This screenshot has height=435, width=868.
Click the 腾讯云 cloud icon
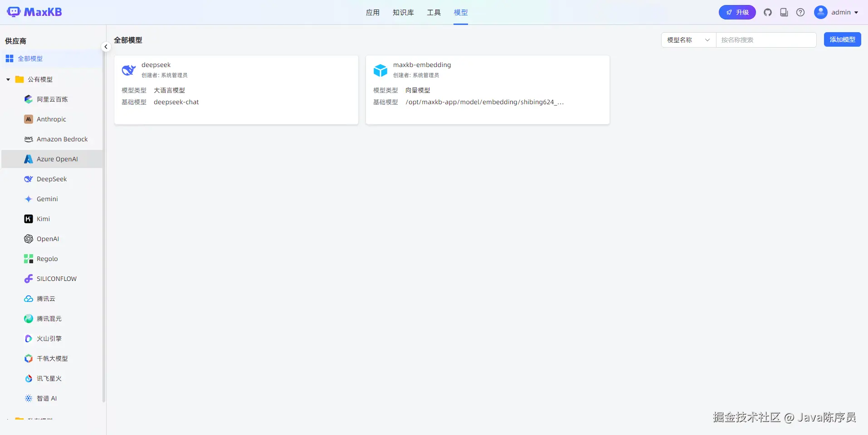[29, 299]
